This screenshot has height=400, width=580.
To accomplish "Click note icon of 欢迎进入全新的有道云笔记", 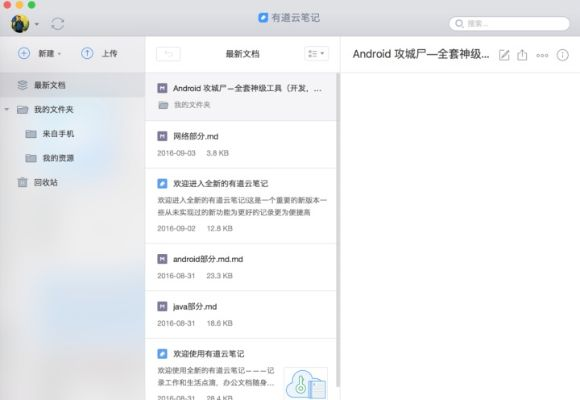I will (x=162, y=184).
